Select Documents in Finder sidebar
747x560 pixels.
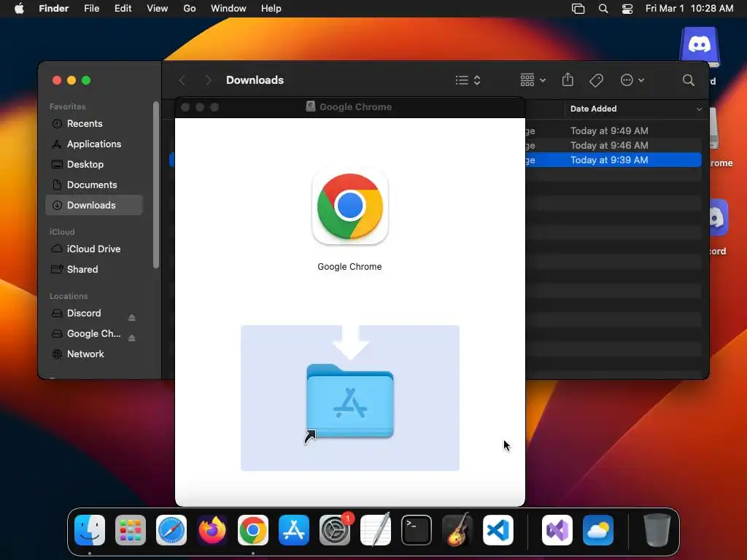pos(94,184)
